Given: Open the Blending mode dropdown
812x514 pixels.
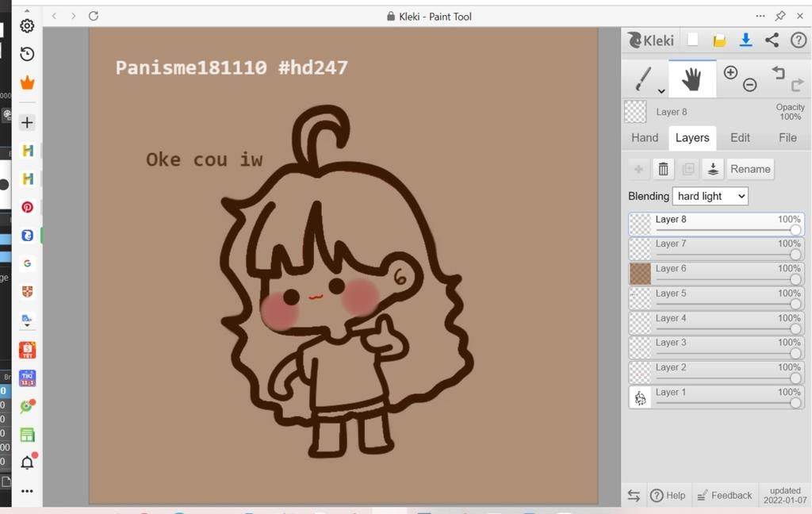Looking at the screenshot, I should pyautogui.click(x=710, y=197).
